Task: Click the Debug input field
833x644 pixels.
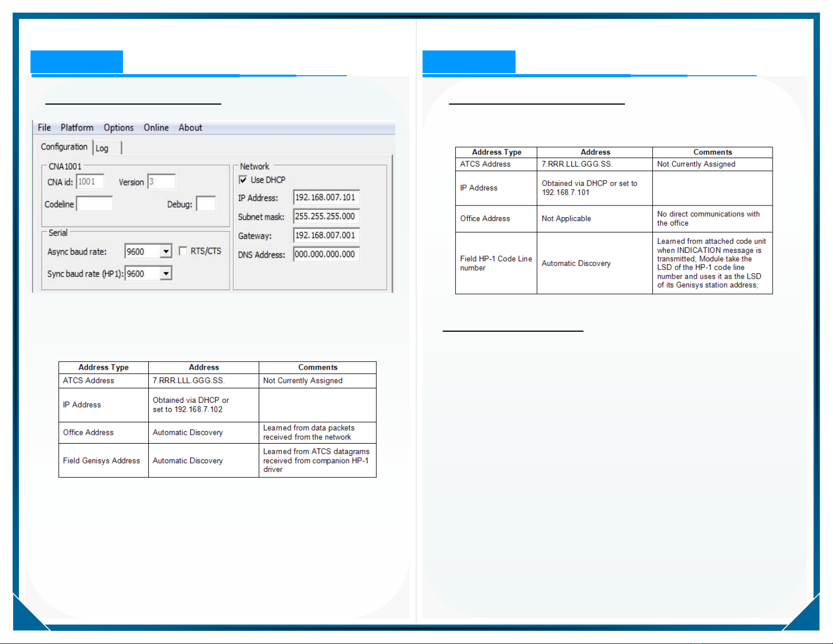Action: [206, 204]
